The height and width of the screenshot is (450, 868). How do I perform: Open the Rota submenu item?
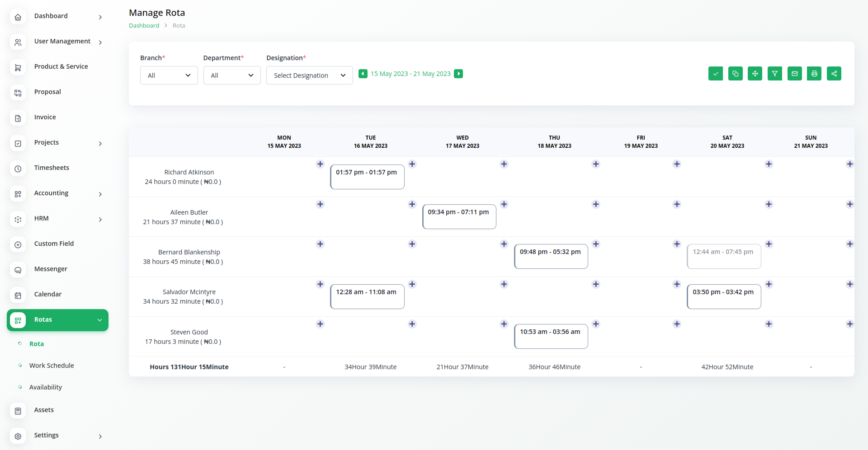(37, 344)
